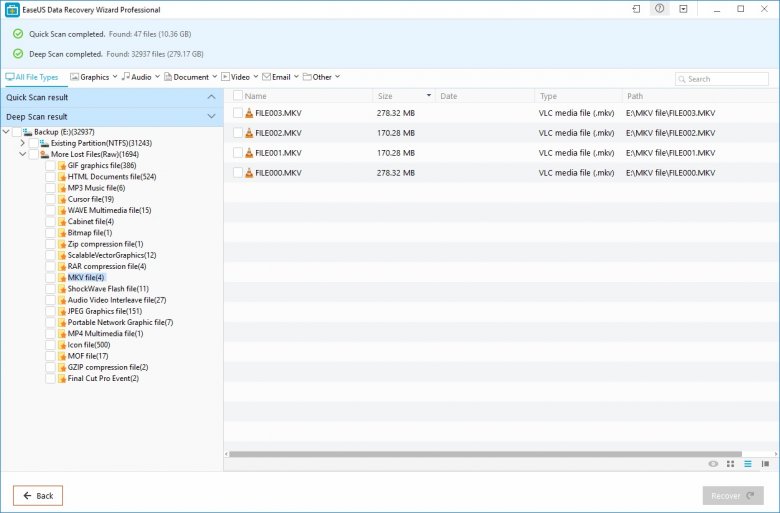Image resolution: width=780 pixels, height=513 pixels.
Task: Sort by the Size column header
Action: pos(404,96)
